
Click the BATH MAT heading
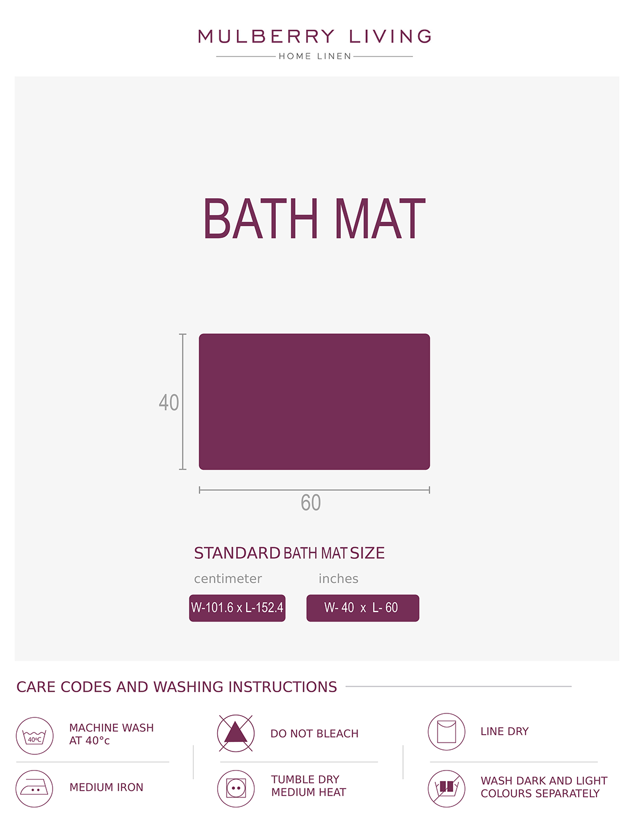pyautogui.click(x=314, y=219)
